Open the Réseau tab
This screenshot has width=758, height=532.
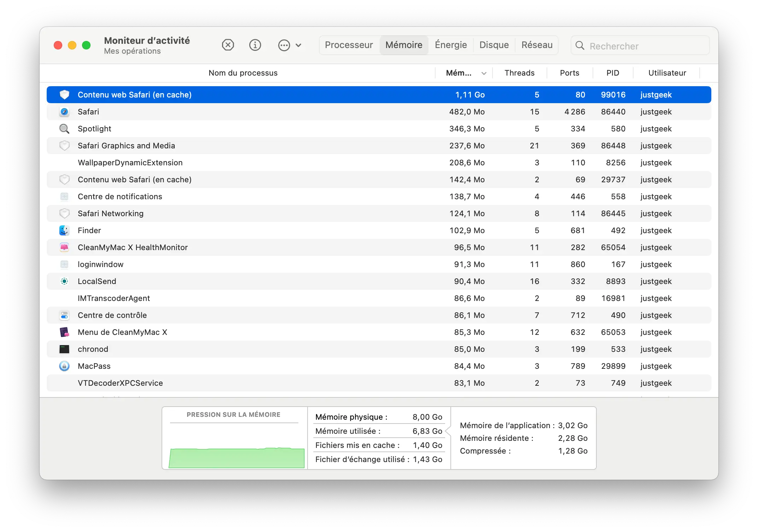537,45
